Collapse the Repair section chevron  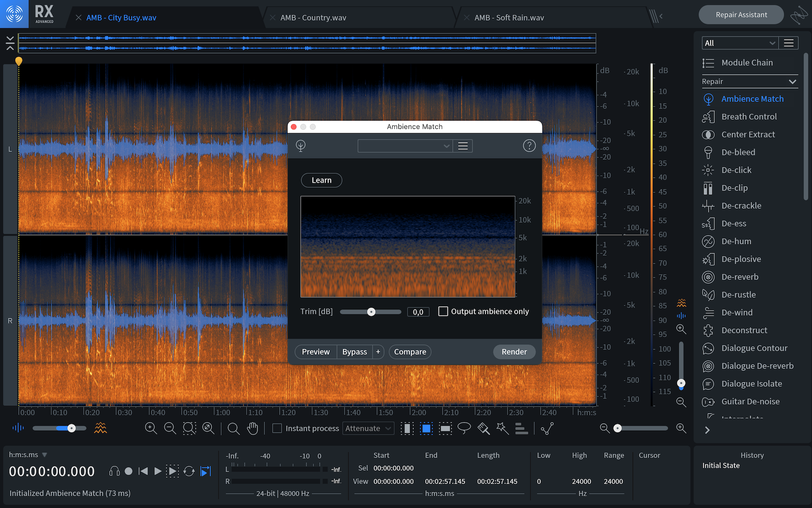(793, 82)
